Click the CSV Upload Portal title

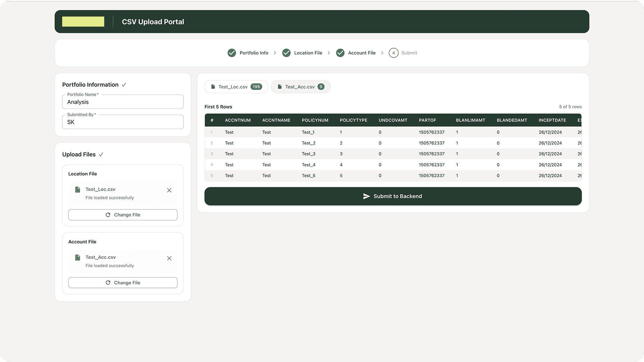153,22
